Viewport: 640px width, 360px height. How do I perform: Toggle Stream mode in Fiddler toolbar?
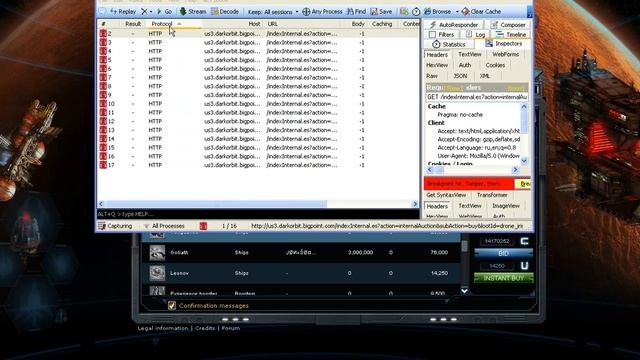pyautogui.click(x=193, y=12)
